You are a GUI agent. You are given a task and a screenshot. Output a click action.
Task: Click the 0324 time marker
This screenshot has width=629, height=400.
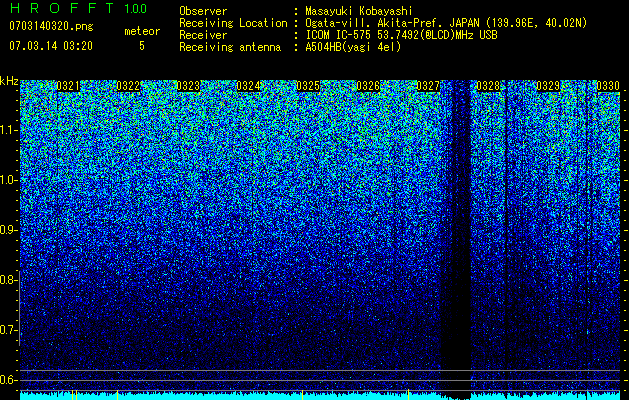click(x=248, y=86)
